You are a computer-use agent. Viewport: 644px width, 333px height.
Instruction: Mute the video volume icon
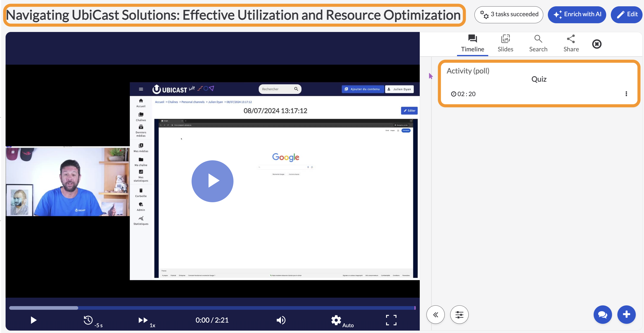pyautogui.click(x=281, y=320)
